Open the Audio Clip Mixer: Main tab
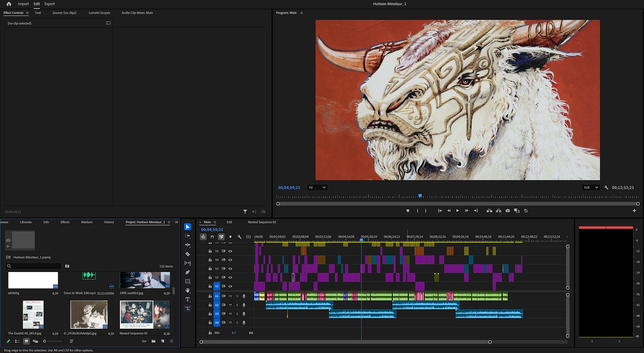The image size is (644, 353). click(x=137, y=13)
